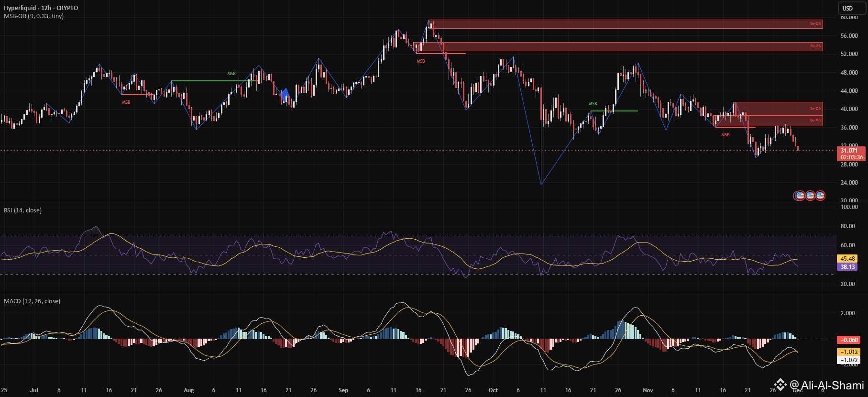Select the MACD (12, 26, close) legend label
The image size is (868, 397).
click(x=32, y=301)
